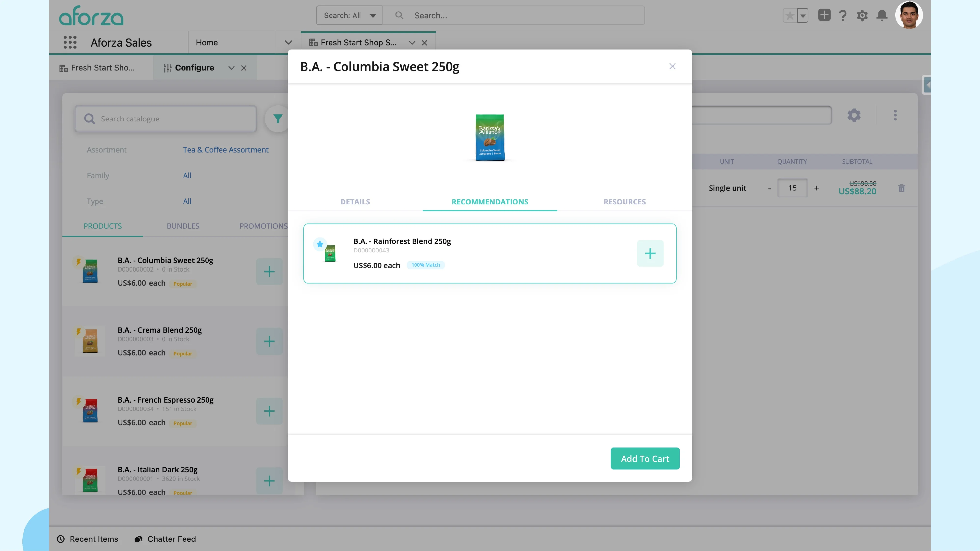Image resolution: width=980 pixels, height=551 pixels.
Task: Click the Single unit cell in cart
Action: [x=727, y=188]
